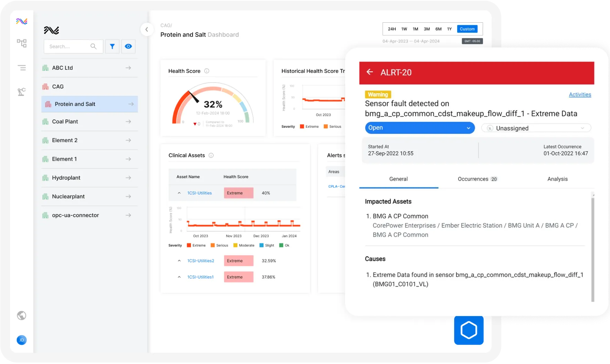Toggle the eye visibility button

click(128, 46)
